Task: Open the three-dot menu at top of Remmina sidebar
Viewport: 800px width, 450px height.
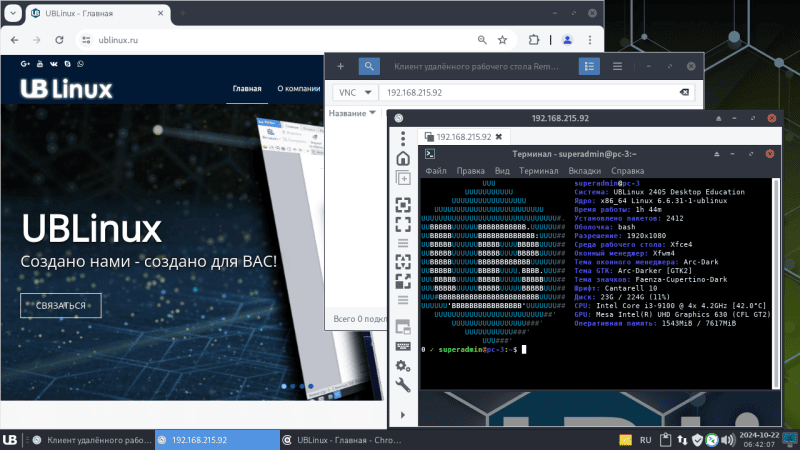Action: 403,138
